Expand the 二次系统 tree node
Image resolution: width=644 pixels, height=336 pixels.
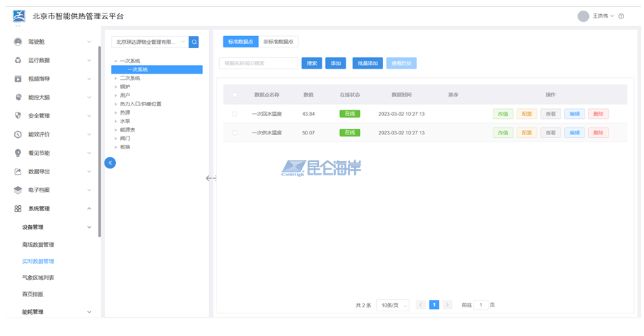pyautogui.click(x=116, y=78)
